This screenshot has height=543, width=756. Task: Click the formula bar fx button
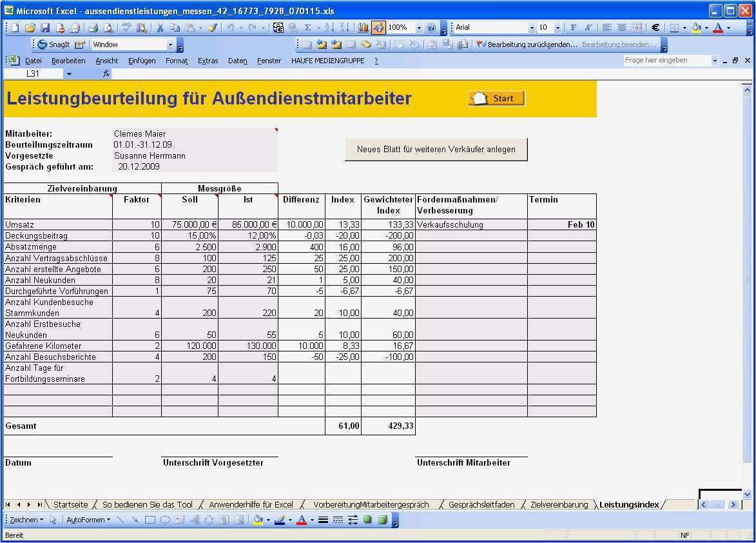click(x=106, y=74)
